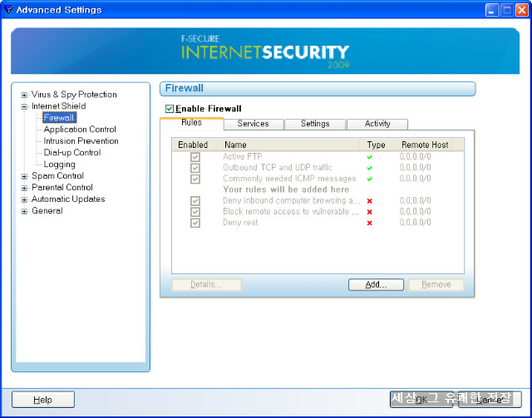Click the F-Secure icon in title bar

pyautogui.click(x=8, y=9)
